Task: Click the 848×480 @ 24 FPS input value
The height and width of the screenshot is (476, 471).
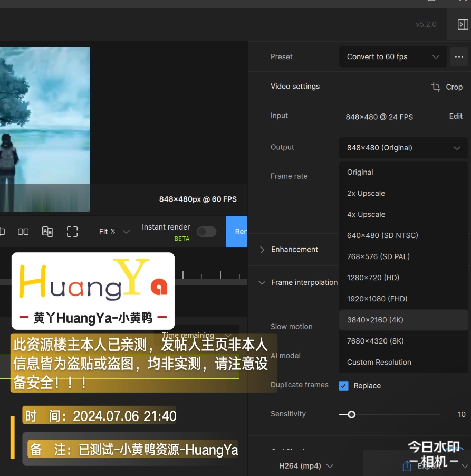Action: [x=379, y=117]
